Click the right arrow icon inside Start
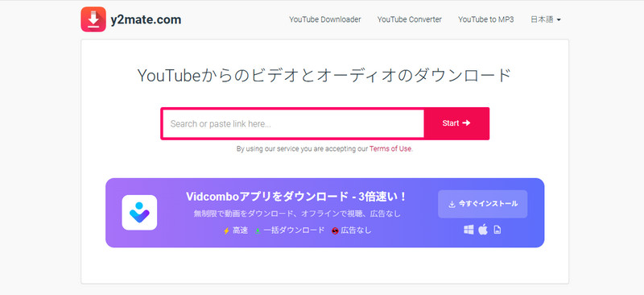This screenshot has width=644, height=295. point(466,123)
